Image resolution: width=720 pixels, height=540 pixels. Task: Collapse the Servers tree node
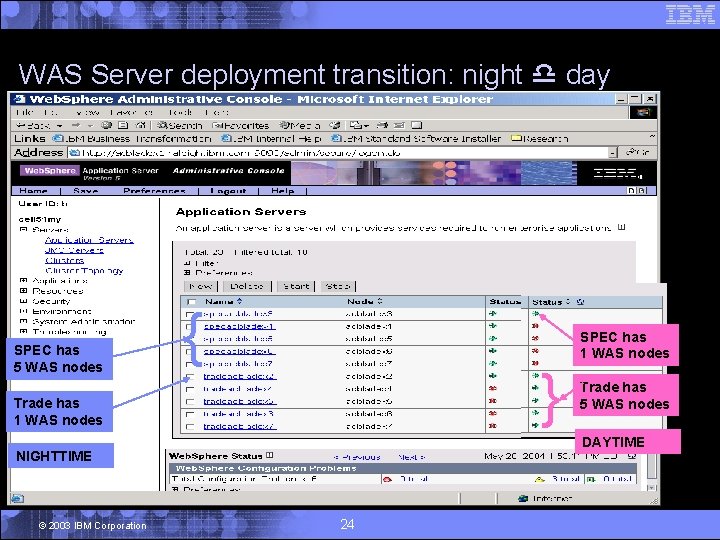coord(23,230)
